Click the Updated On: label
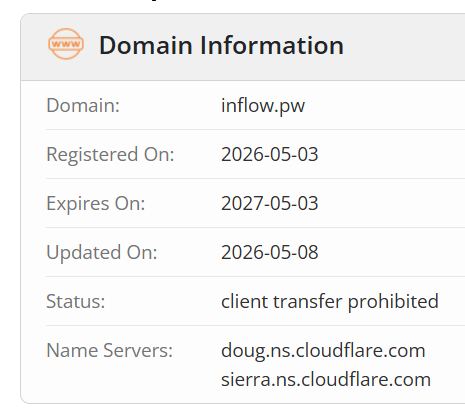This screenshot has width=465, height=409. [x=102, y=253]
